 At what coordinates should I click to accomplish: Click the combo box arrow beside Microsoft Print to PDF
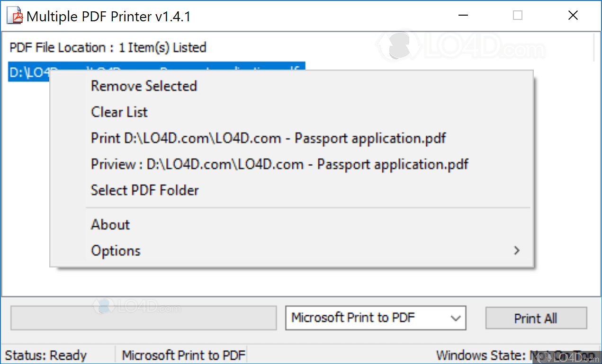(456, 318)
